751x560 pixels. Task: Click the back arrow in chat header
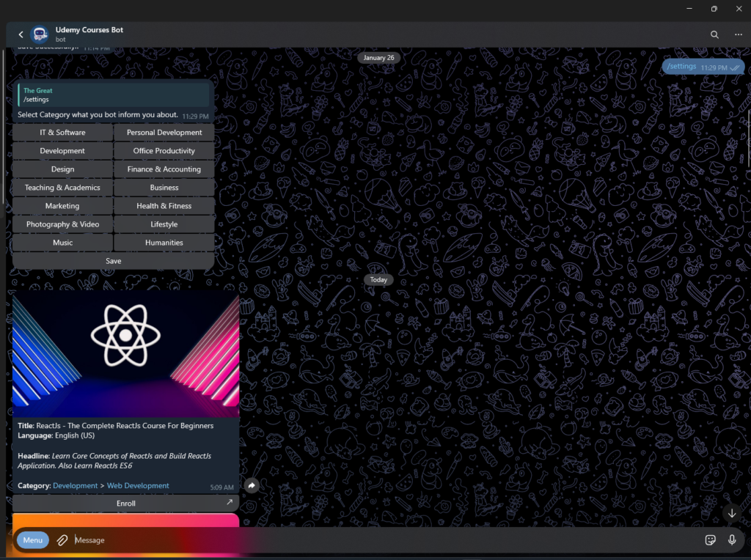21,34
